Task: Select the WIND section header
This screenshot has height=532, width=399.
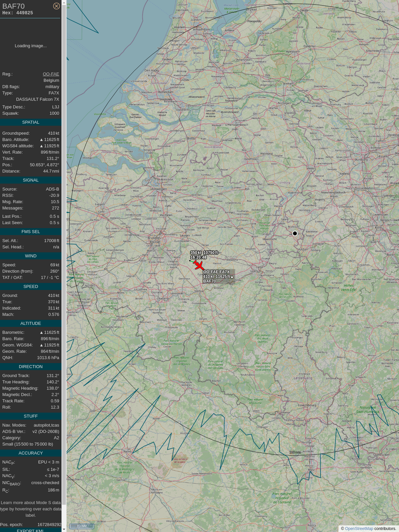Action: (x=31, y=256)
